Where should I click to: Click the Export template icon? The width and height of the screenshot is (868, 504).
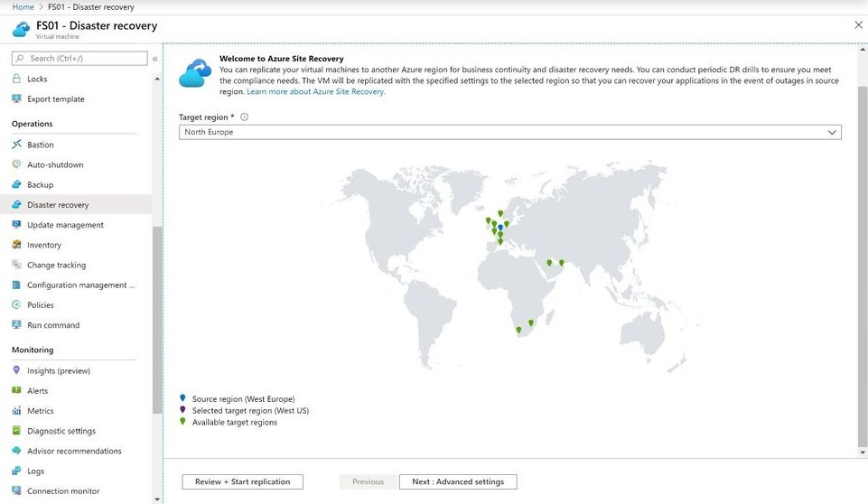(16, 98)
